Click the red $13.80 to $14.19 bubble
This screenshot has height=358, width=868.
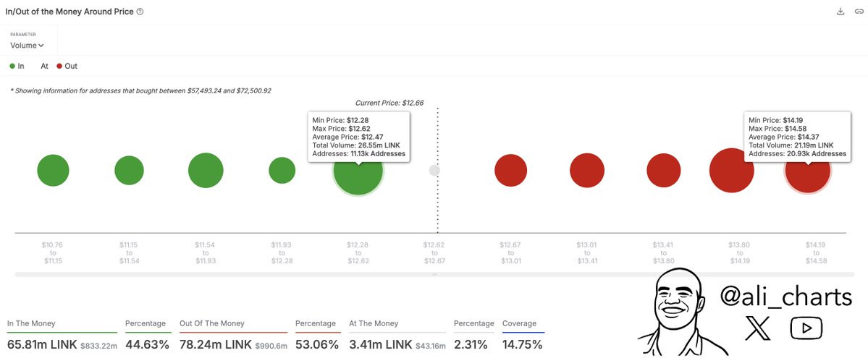pos(731,171)
